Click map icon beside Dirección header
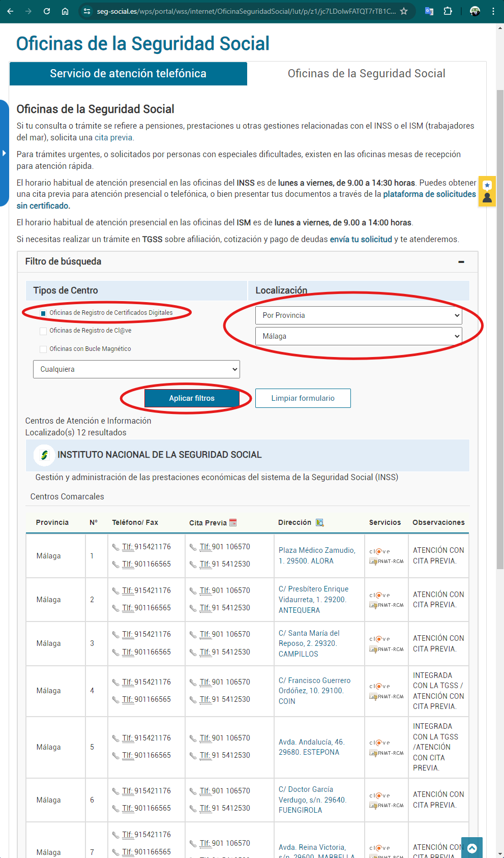504x858 pixels. tap(320, 522)
